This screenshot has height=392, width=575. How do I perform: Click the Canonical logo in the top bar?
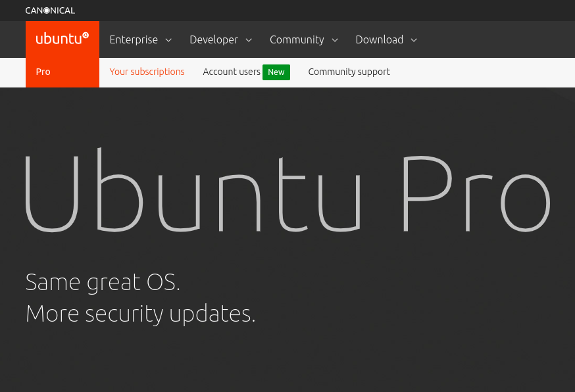point(50,11)
